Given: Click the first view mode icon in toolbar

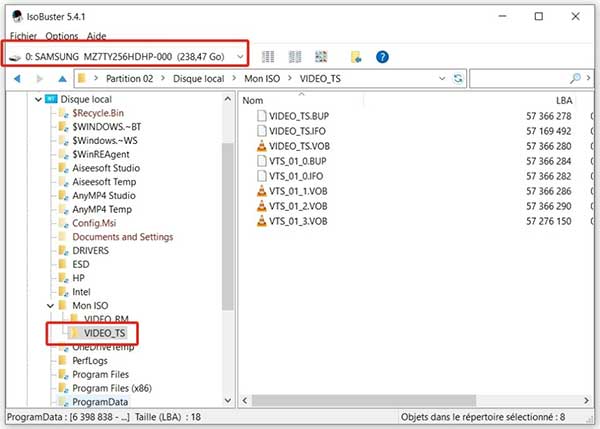Looking at the screenshot, I should pyautogui.click(x=269, y=57).
